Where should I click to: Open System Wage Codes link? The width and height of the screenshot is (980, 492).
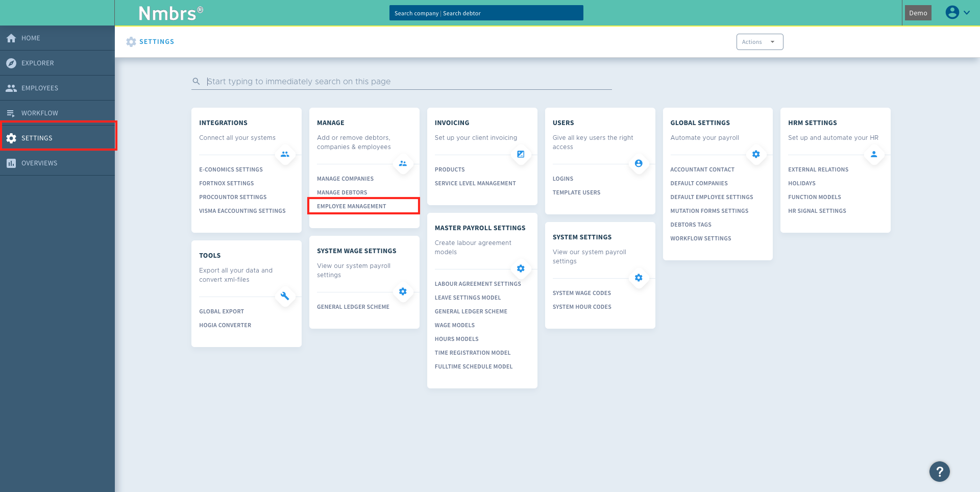coord(581,293)
